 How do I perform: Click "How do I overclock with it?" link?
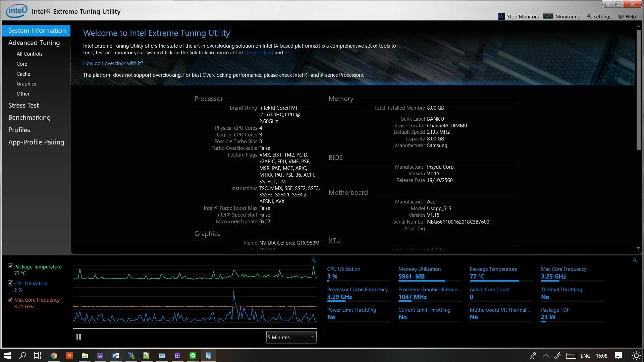click(113, 63)
